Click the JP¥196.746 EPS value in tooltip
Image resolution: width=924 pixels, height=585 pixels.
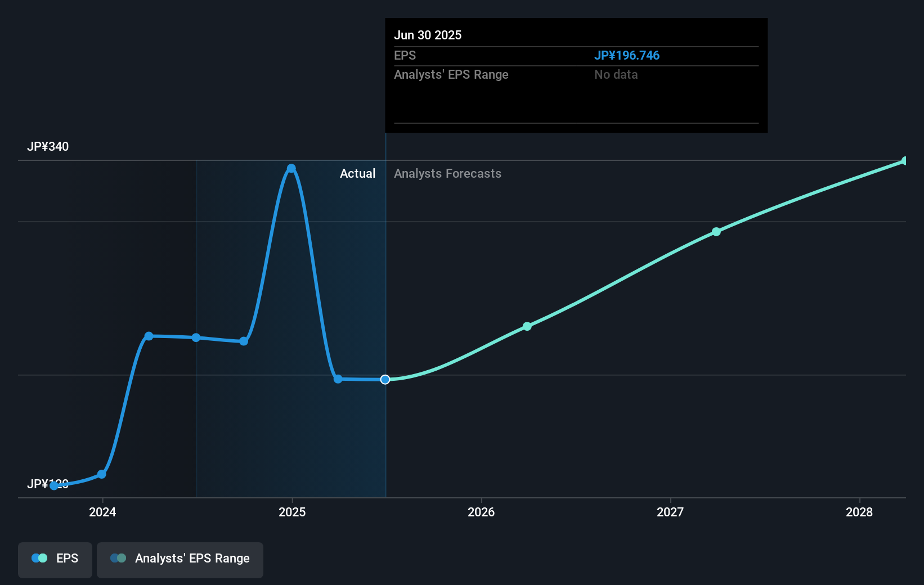coord(626,56)
